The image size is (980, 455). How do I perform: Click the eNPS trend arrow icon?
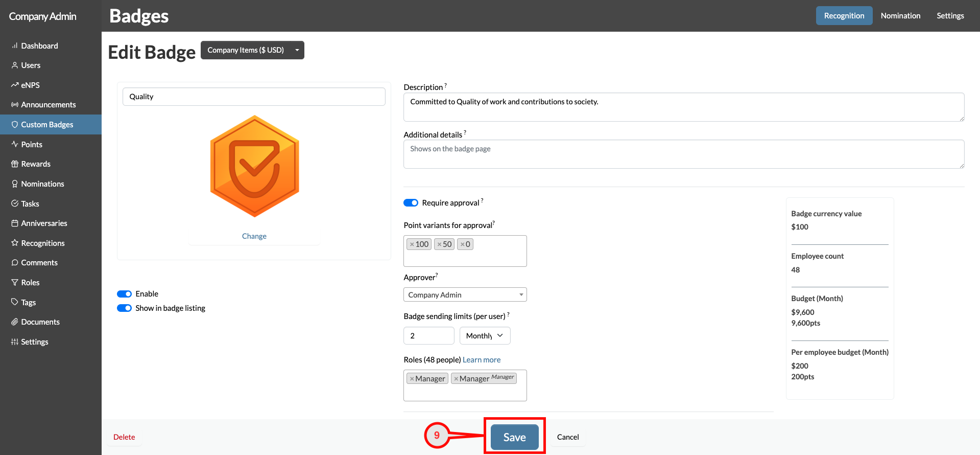pyautogui.click(x=15, y=85)
